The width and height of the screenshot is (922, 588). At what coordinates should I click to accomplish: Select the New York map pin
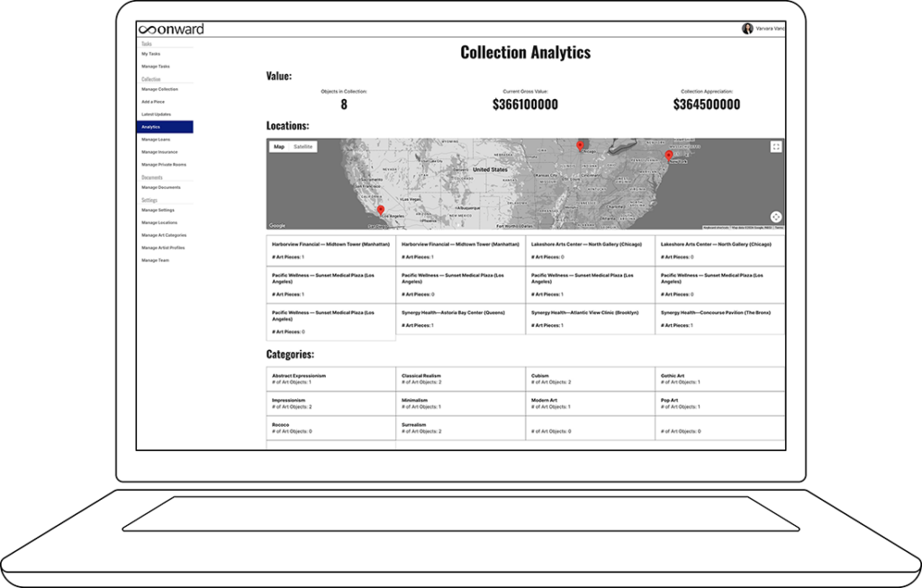click(x=669, y=155)
